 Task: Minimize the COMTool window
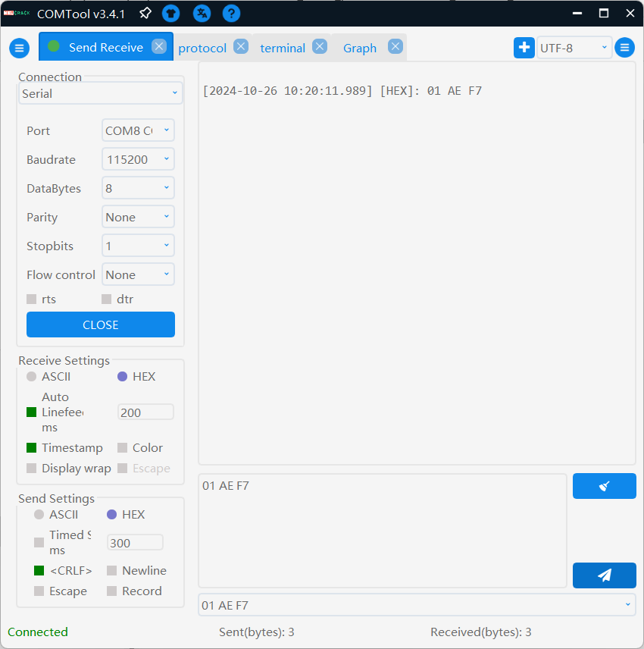click(577, 14)
